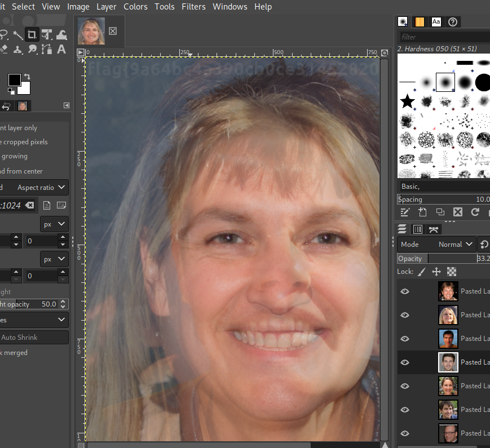
Task: Select the Fuzzy Select wand tool
Action: pyautogui.click(x=18, y=35)
